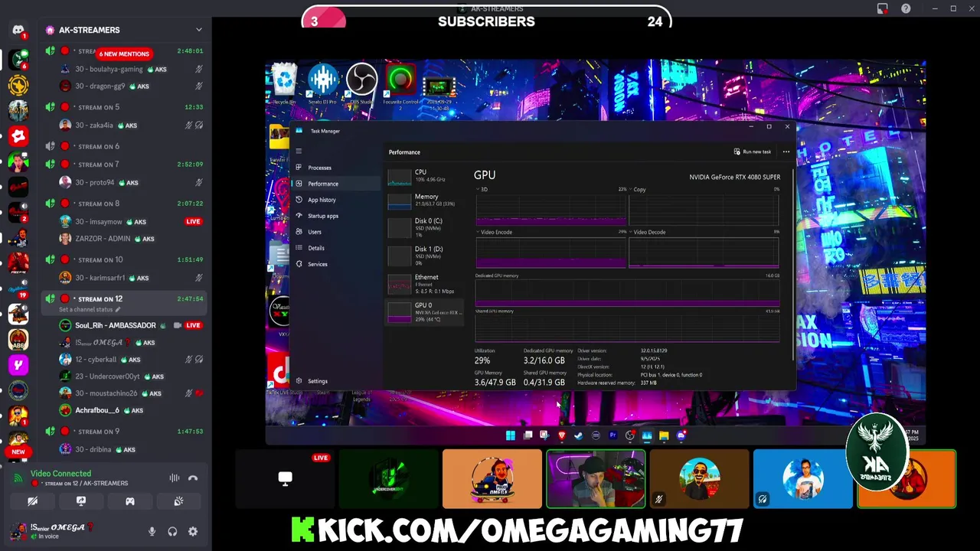Select user ZARZOR - ADMIN
The image size is (980, 551).
click(130, 239)
